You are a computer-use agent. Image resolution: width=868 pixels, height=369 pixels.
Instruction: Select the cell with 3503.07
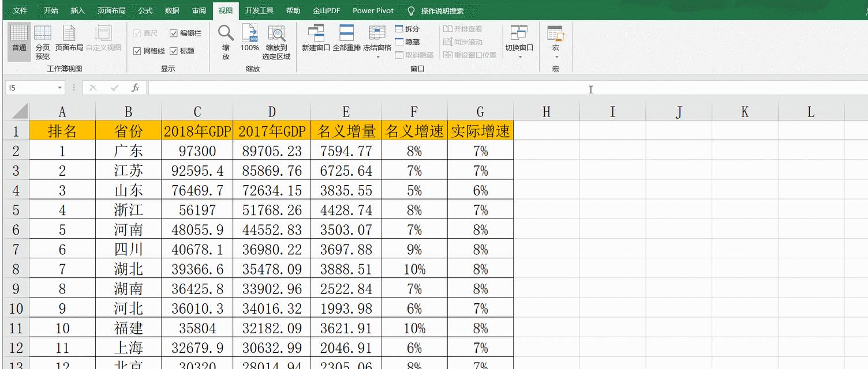pos(346,229)
